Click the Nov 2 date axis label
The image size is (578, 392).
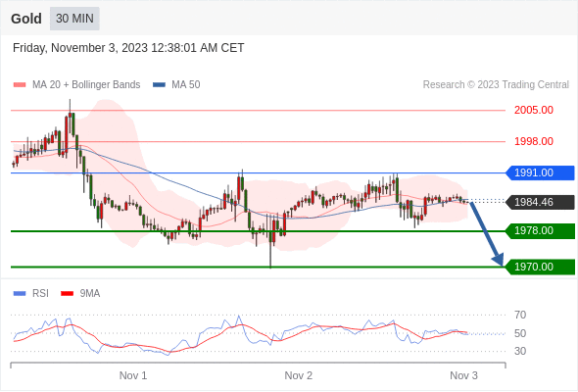pos(298,375)
